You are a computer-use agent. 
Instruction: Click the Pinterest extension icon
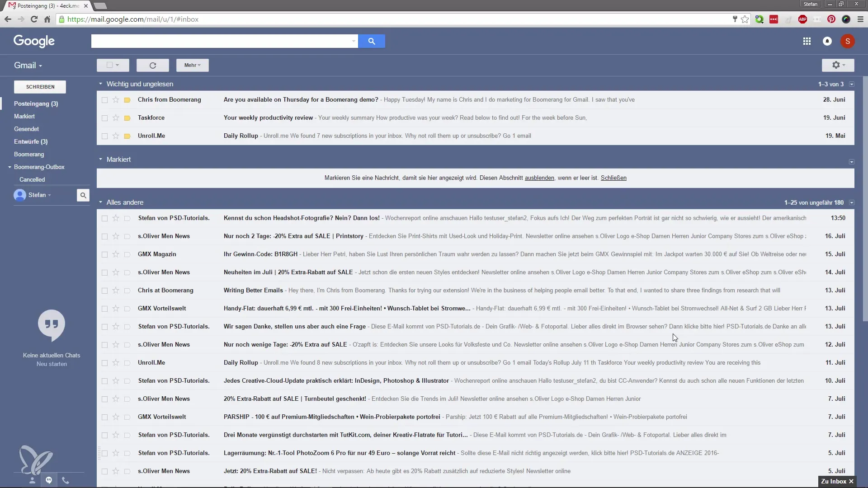[831, 19]
